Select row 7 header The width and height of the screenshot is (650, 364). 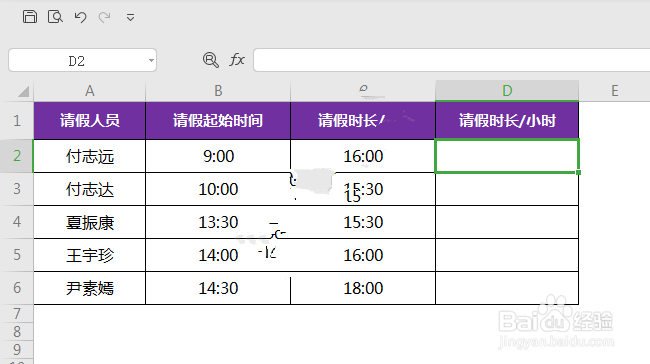coord(17,314)
